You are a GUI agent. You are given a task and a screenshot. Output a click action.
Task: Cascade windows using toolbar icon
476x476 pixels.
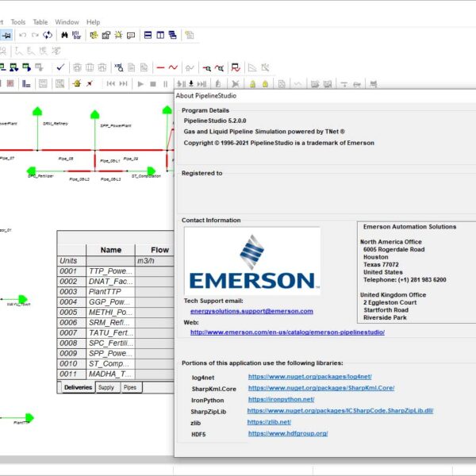point(173,35)
